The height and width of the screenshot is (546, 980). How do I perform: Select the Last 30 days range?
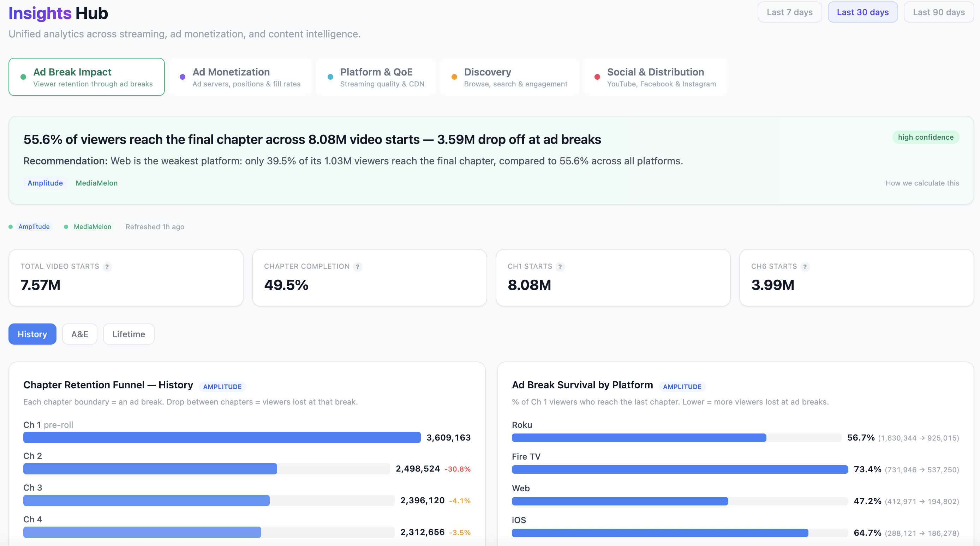tap(863, 12)
